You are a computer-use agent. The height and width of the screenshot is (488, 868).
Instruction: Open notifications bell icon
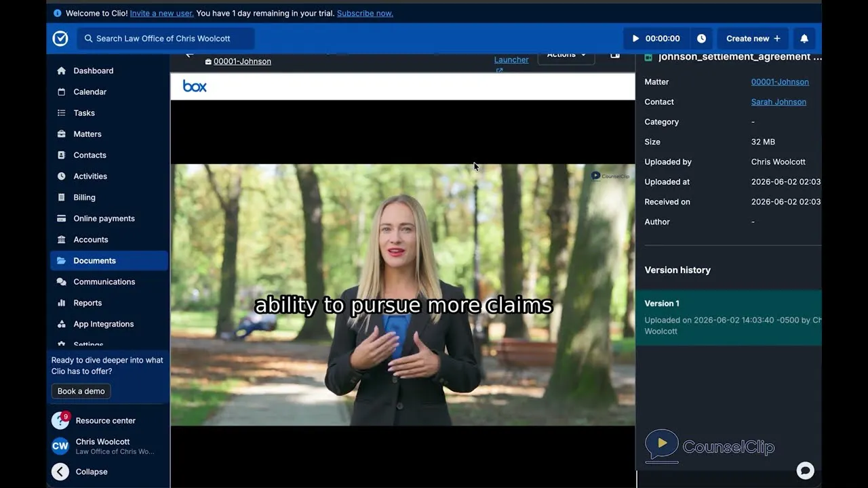pyautogui.click(x=804, y=39)
